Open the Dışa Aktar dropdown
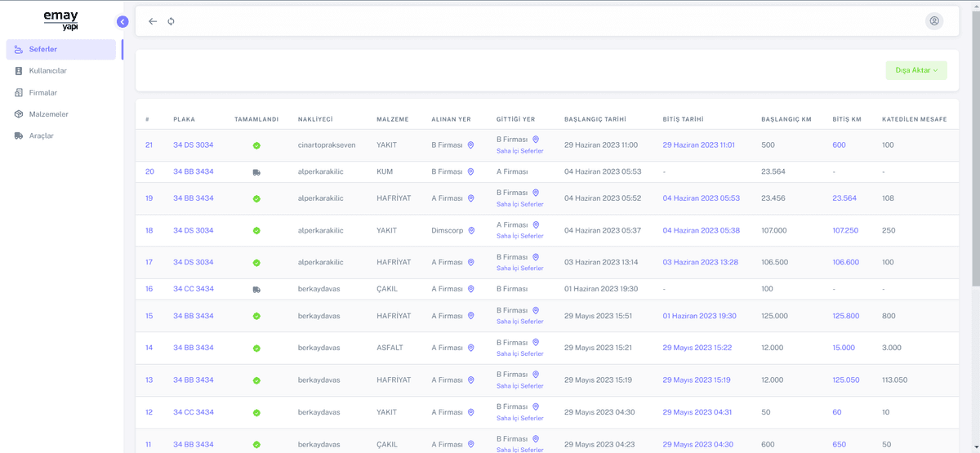This screenshot has width=980, height=453. 916,70
